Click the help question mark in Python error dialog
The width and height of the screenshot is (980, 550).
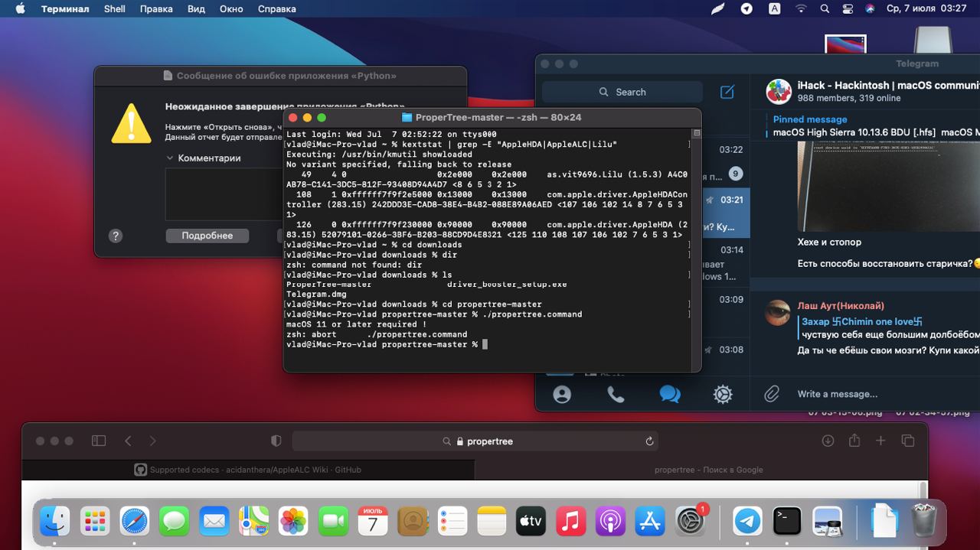[116, 236]
